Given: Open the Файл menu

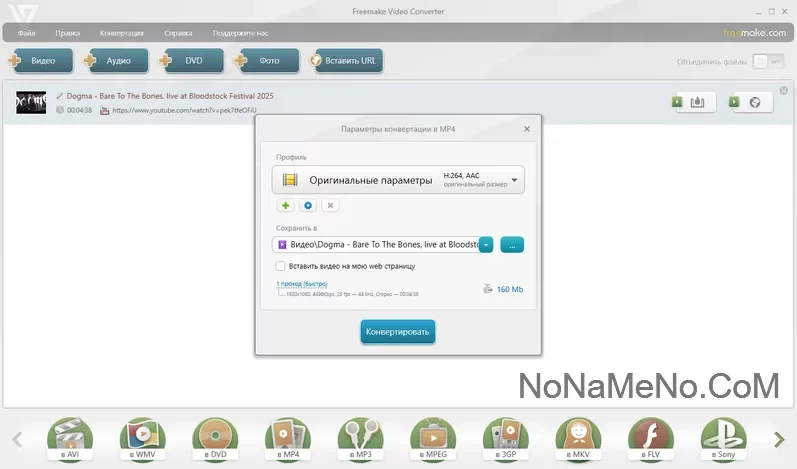Looking at the screenshot, I should (26, 33).
